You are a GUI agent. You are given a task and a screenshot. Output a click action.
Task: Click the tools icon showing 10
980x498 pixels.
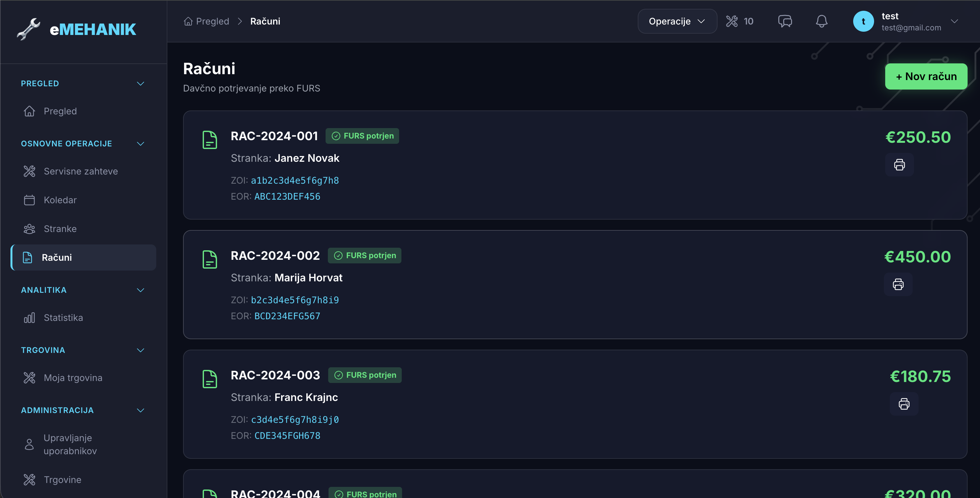click(x=739, y=21)
